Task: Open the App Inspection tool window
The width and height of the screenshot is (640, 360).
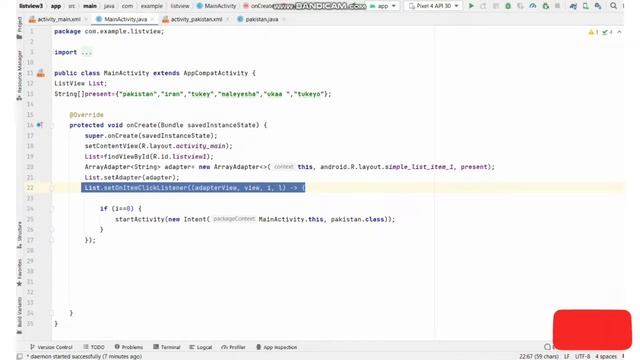Action: 276,347
